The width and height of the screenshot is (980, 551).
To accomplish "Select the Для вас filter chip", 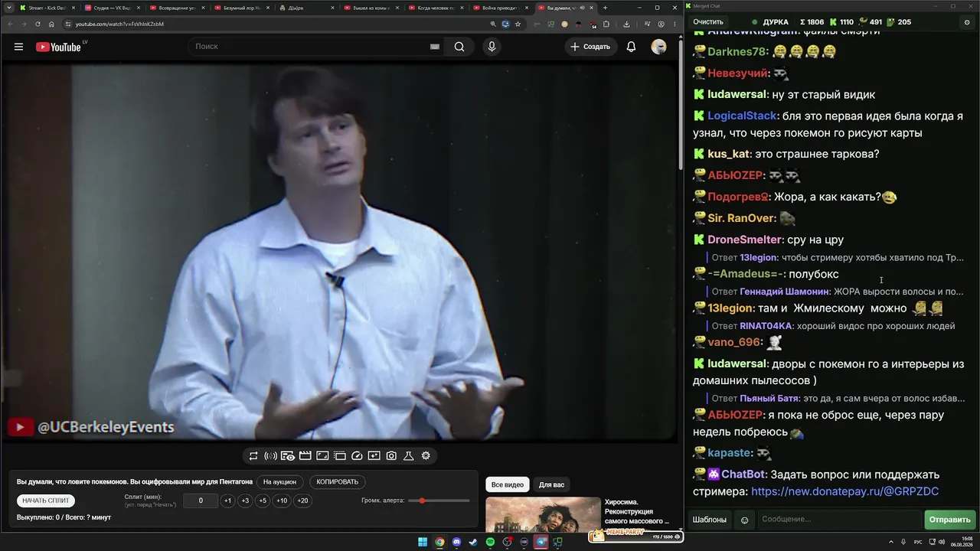I will [x=551, y=484].
